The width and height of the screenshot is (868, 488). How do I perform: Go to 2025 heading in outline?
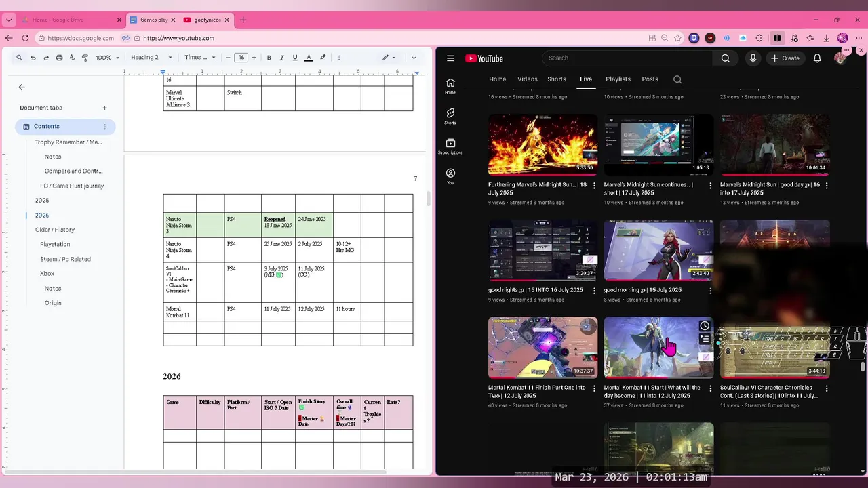[42, 201]
